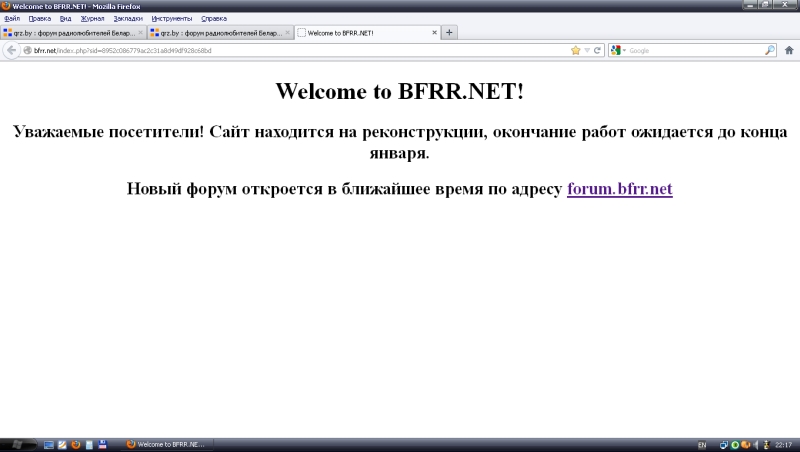The height and width of the screenshot is (452, 800).
Task: Follow the forum.bfrr.net hyperlink
Action: [619, 188]
